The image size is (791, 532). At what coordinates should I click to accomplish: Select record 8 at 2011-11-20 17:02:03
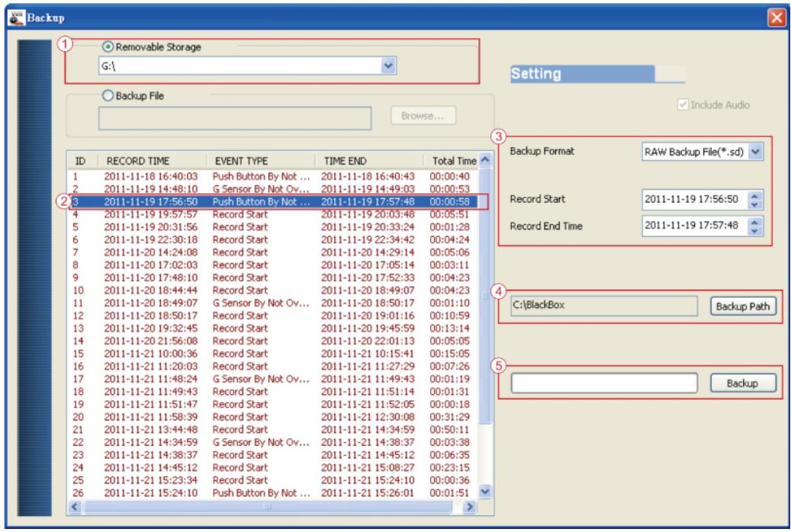(273, 264)
